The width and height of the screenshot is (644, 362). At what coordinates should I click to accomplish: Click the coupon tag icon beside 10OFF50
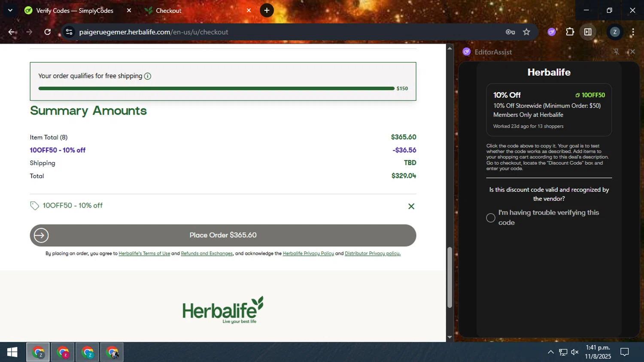tap(34, 206)
